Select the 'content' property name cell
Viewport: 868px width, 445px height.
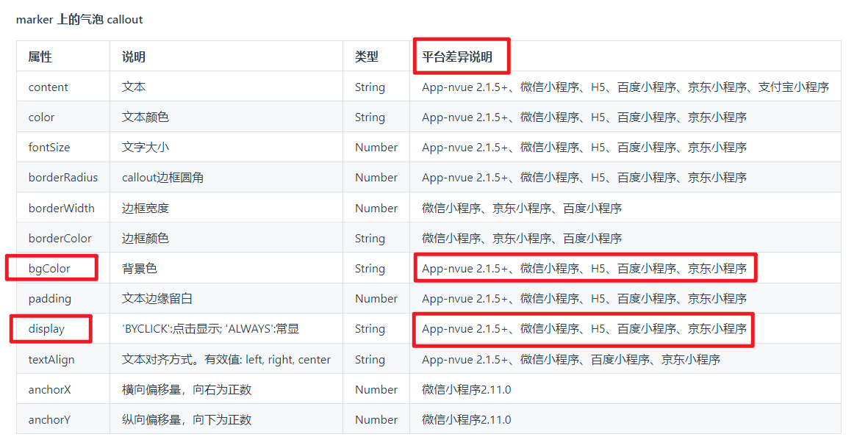(49, 87)
